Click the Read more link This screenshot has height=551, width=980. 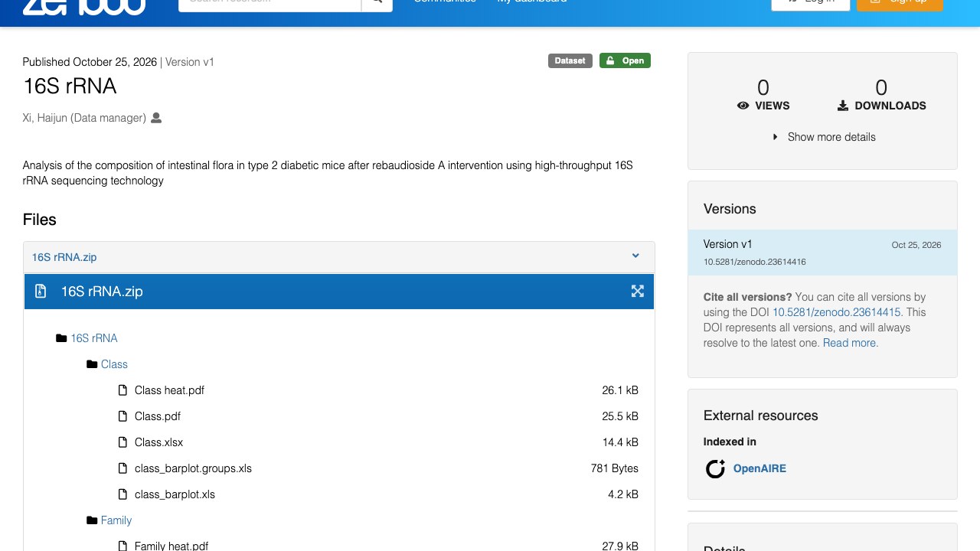point(851,343)
